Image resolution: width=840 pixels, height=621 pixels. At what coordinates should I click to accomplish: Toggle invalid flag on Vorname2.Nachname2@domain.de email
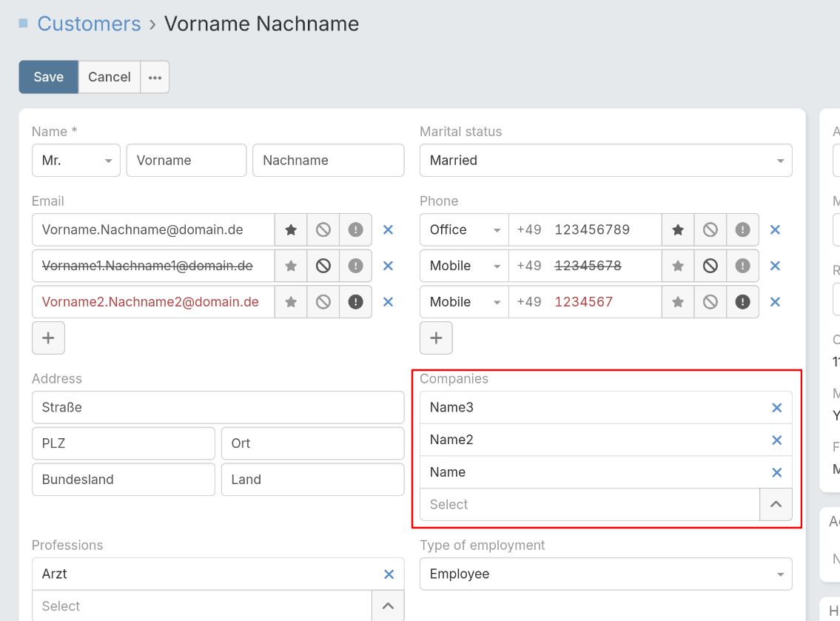(356, 302)
